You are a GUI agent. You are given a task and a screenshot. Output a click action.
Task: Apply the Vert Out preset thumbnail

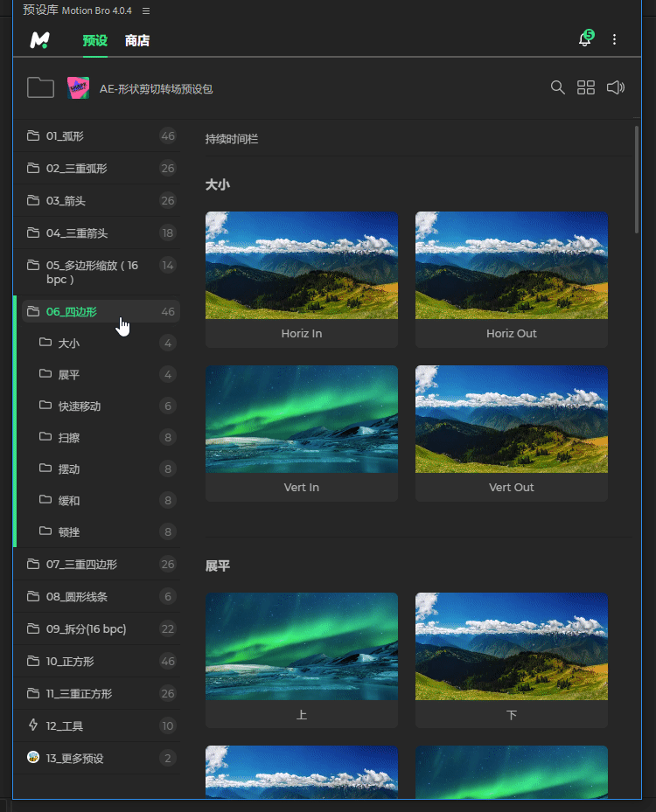(512, 419)
